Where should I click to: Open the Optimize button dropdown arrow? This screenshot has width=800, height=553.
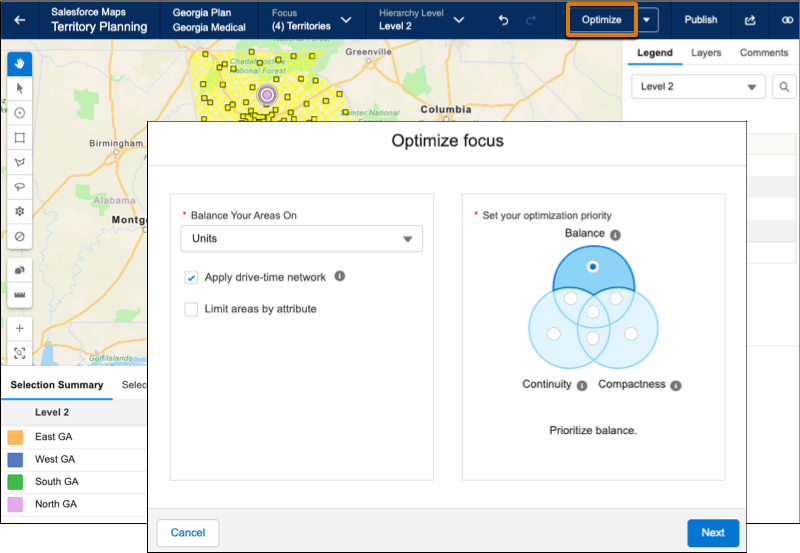click(646, 20)
